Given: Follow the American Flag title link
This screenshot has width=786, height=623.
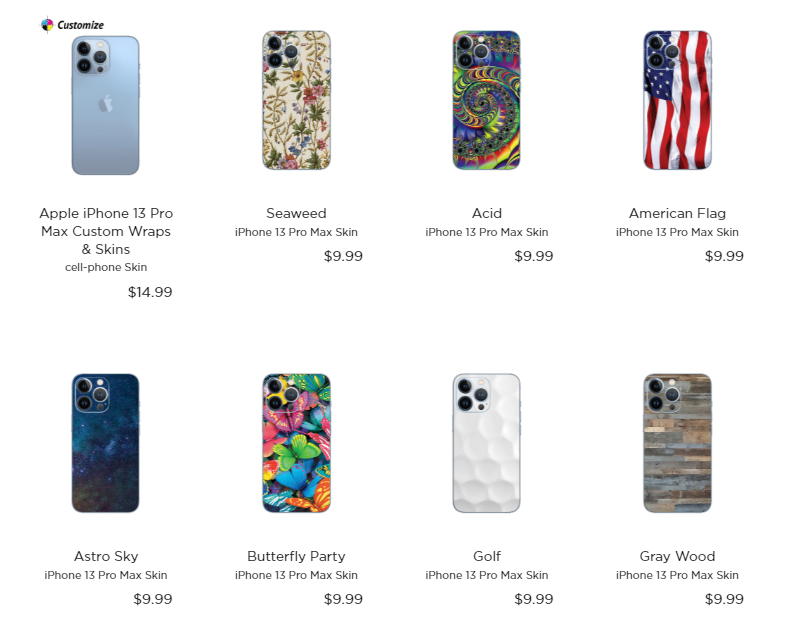Looking at the screenshot, I should click(677, 214).
